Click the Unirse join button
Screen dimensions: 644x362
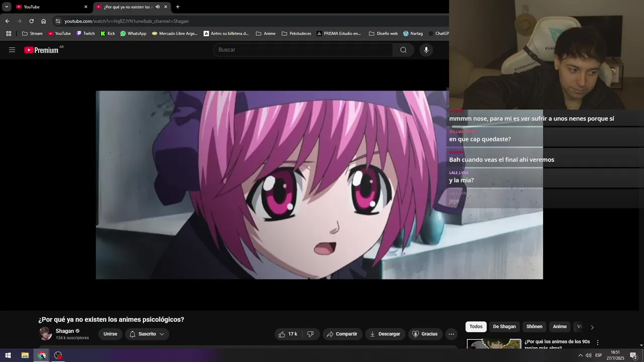pyautogui.click(x=110, y=334)
